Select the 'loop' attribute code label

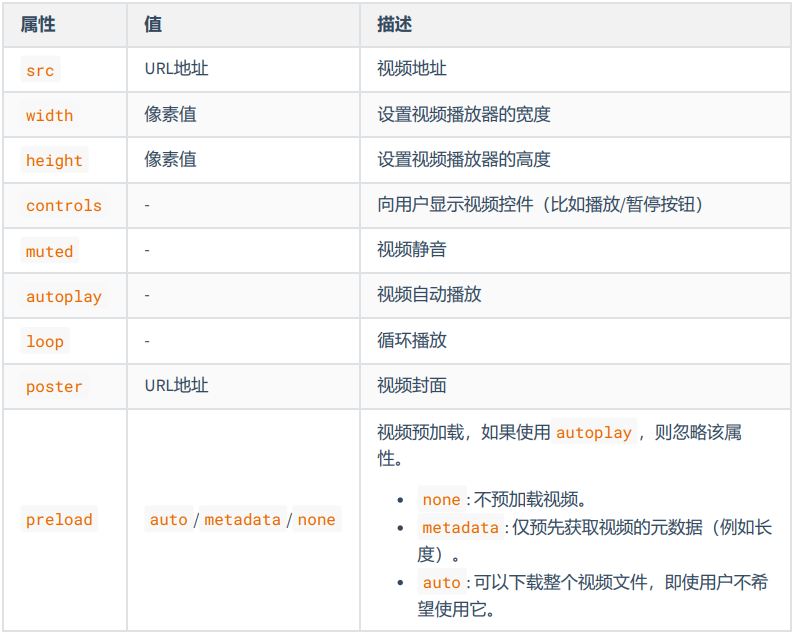click(x=45, y=342)
